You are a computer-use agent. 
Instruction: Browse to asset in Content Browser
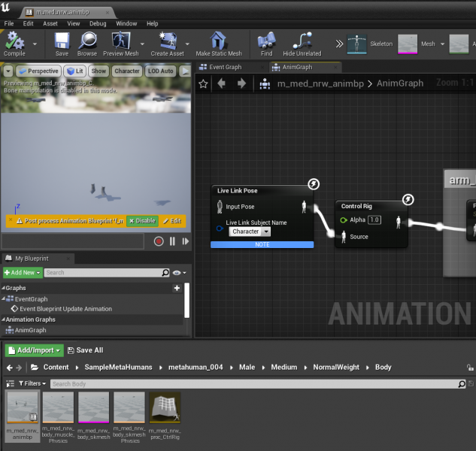coord(87,44)
